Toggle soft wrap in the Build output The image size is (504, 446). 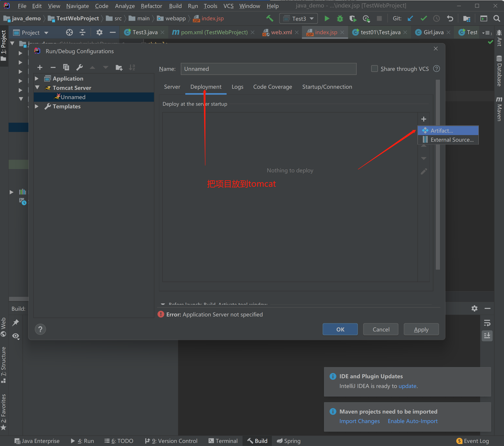pos(487,323)
